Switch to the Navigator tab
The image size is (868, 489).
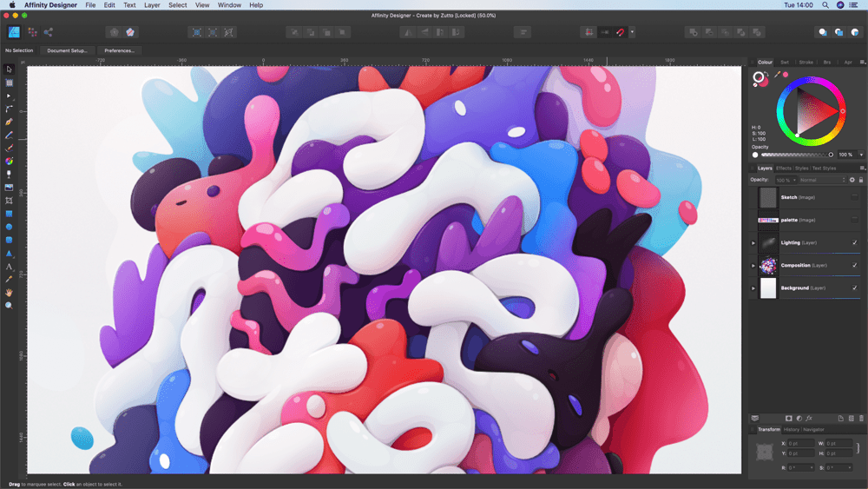pyautogui.click(x=813, y=430)
